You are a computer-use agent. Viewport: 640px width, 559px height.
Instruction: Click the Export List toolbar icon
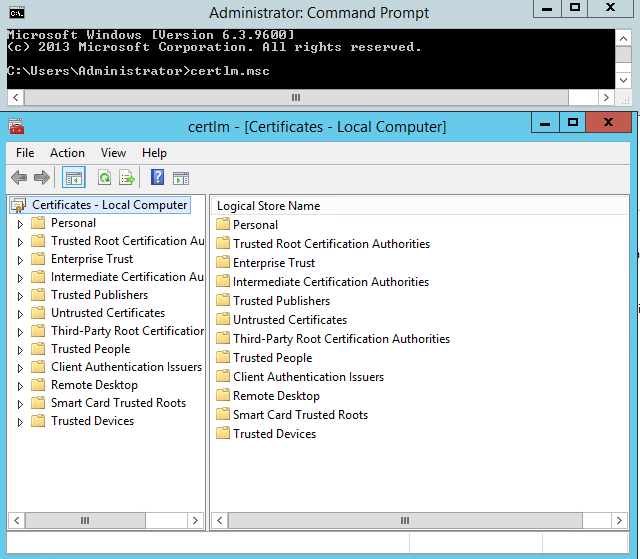pyautogui.click(x=127, y=178)
